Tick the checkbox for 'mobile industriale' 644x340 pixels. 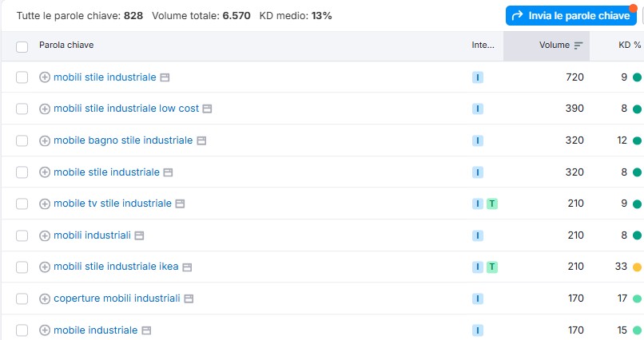point(22,330)
